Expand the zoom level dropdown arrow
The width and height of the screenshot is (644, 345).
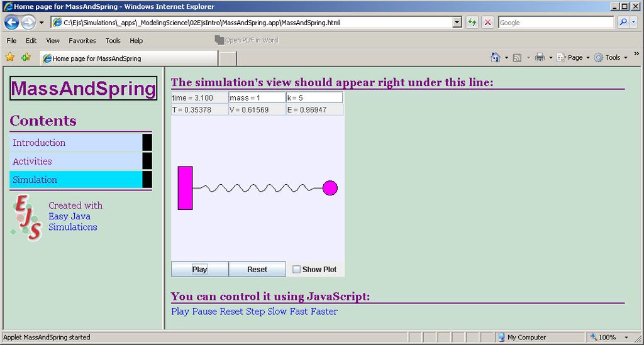click(626, 337)
